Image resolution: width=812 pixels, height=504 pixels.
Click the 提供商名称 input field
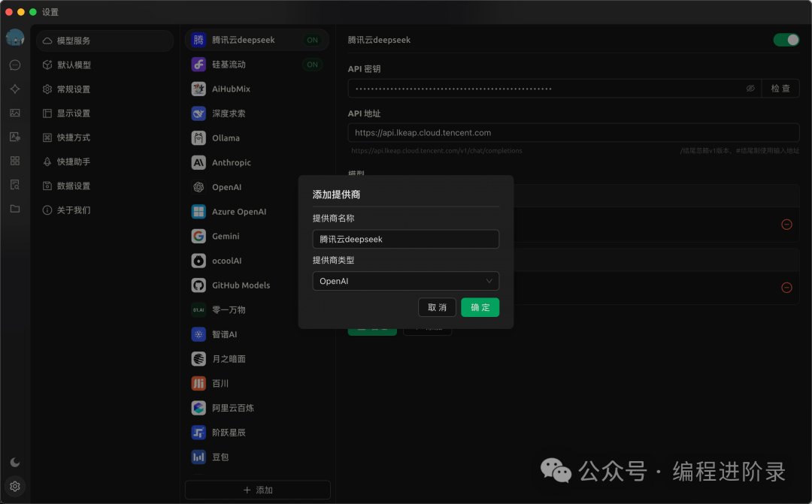[x=405, y=239]
